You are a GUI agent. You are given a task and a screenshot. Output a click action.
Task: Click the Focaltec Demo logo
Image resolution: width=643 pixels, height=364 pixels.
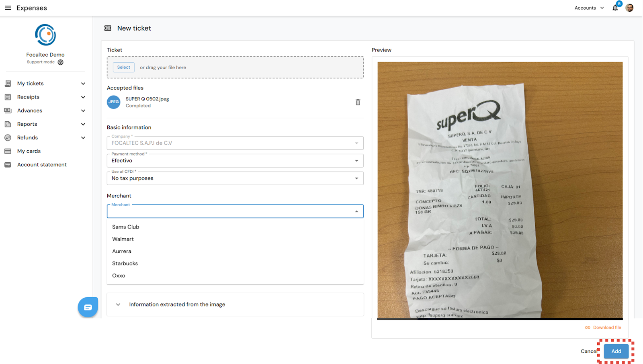coord(45,35)
